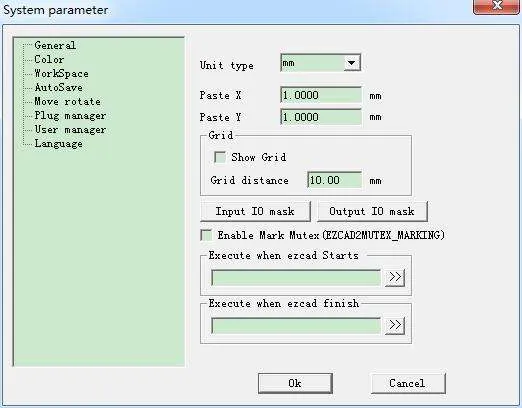Open User manager settings

point(70,130)
